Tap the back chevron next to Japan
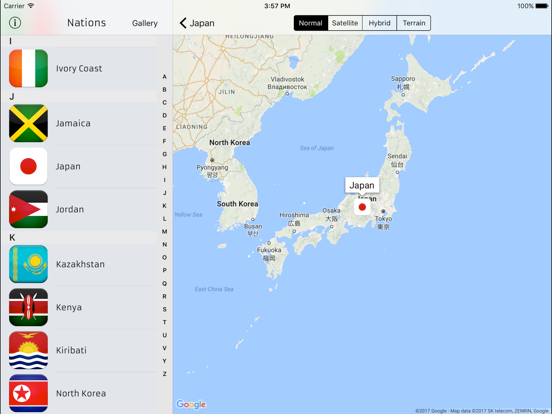Viewport: 552px width, 414px height. click(x=183, y=23)
